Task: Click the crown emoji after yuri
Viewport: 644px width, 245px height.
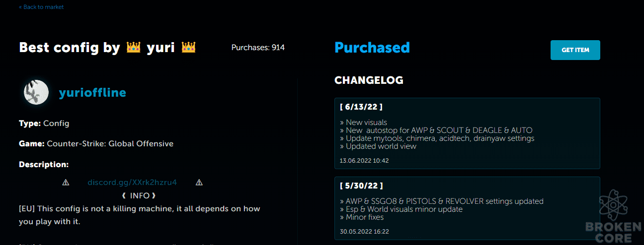Action: click(188, 48)
